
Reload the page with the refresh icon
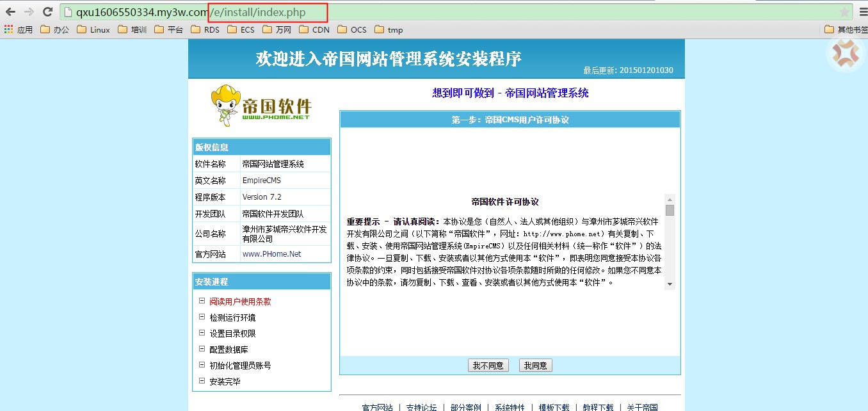(x=47, y=12)
